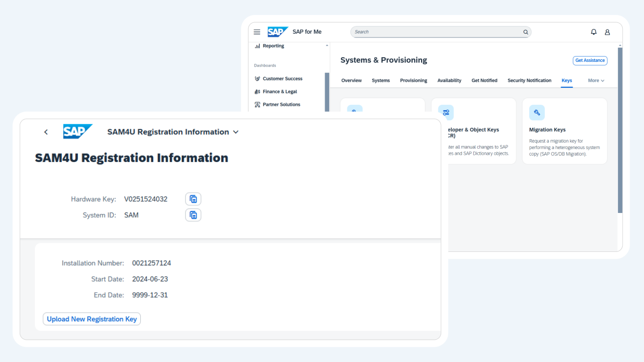Click the Partner Solutions sidebar icon
The height and width of the screenshot is (362, 644).
257,104
